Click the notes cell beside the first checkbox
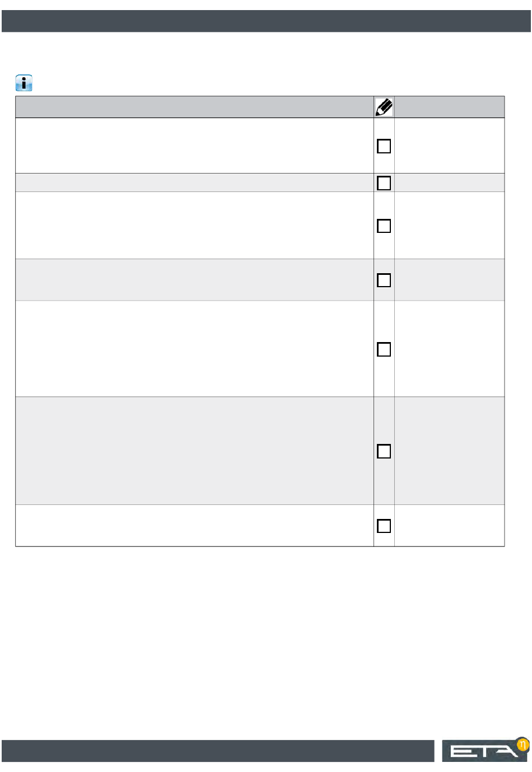 [x=450, y=146]
